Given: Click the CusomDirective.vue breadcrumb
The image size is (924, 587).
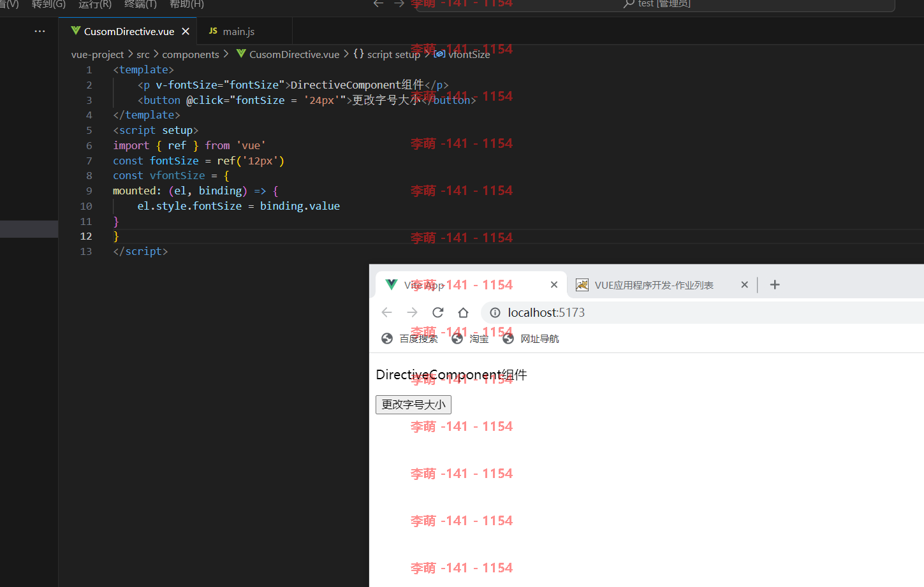Looking at the screenshot, I should coord(288,55).
